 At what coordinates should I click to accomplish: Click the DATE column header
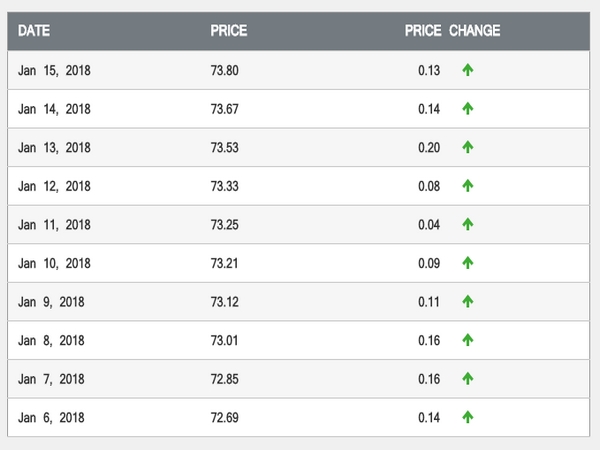pyautogui.click(x=34, y=31)
